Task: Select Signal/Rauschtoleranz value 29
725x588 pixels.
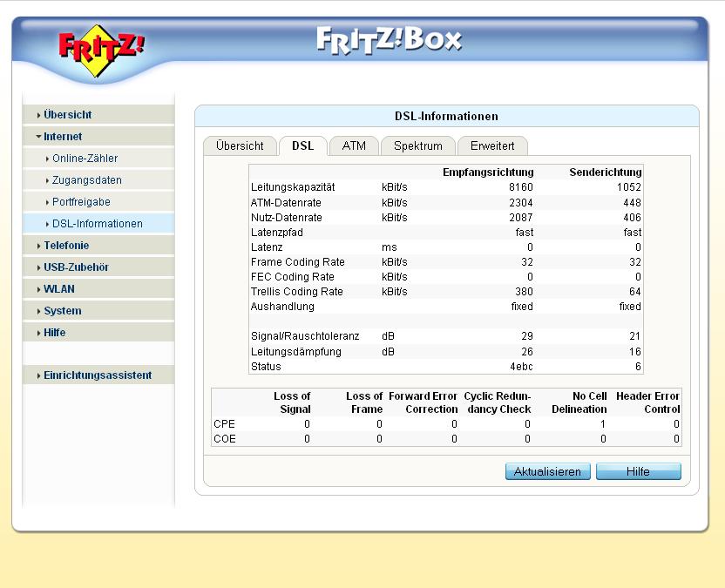Action: [x=527, y=335]
